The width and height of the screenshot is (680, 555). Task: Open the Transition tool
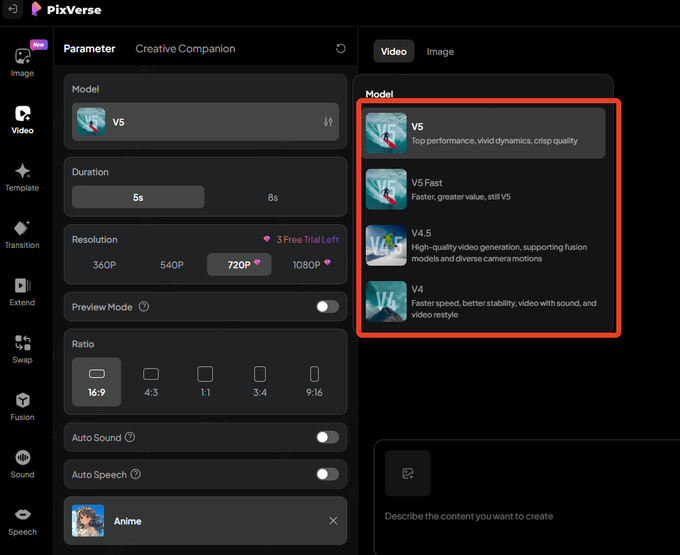pos(22,234)
